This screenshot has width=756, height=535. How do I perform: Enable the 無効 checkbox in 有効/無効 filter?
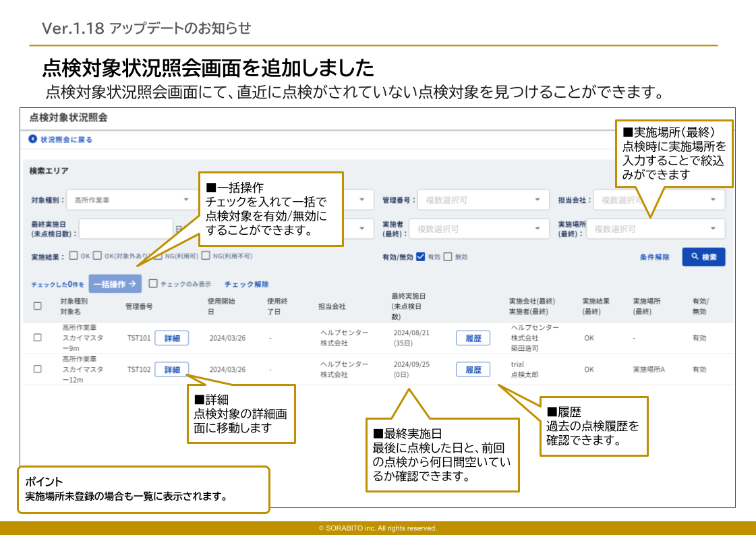point(448,257)
